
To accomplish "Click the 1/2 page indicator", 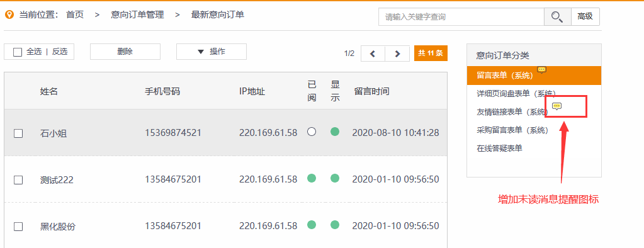I will [349, 54].
